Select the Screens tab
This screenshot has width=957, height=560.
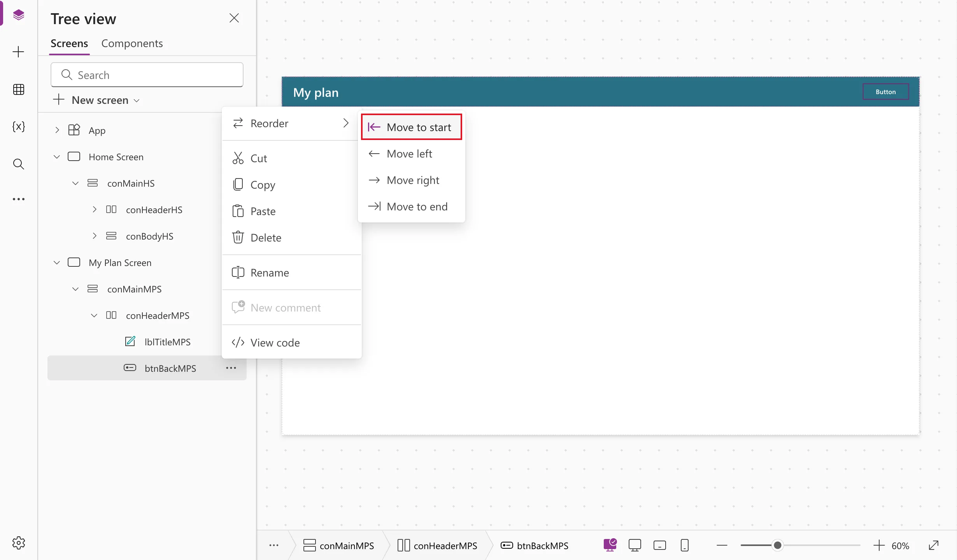[69, 43]
